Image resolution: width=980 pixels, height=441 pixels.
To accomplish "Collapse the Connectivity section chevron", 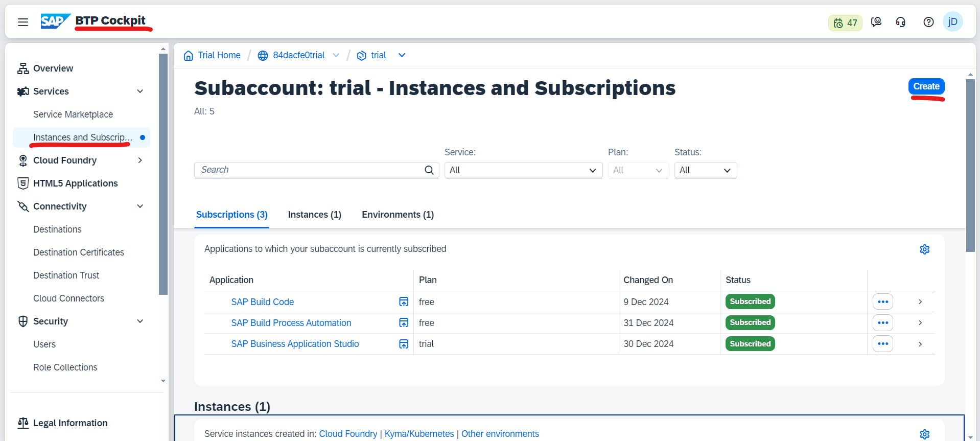I will point(140,206).
